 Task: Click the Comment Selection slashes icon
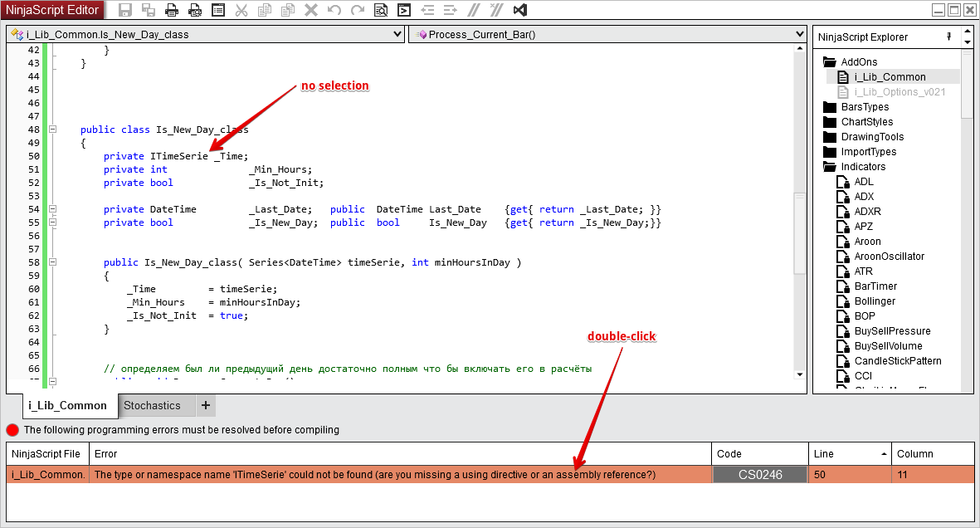474,10
